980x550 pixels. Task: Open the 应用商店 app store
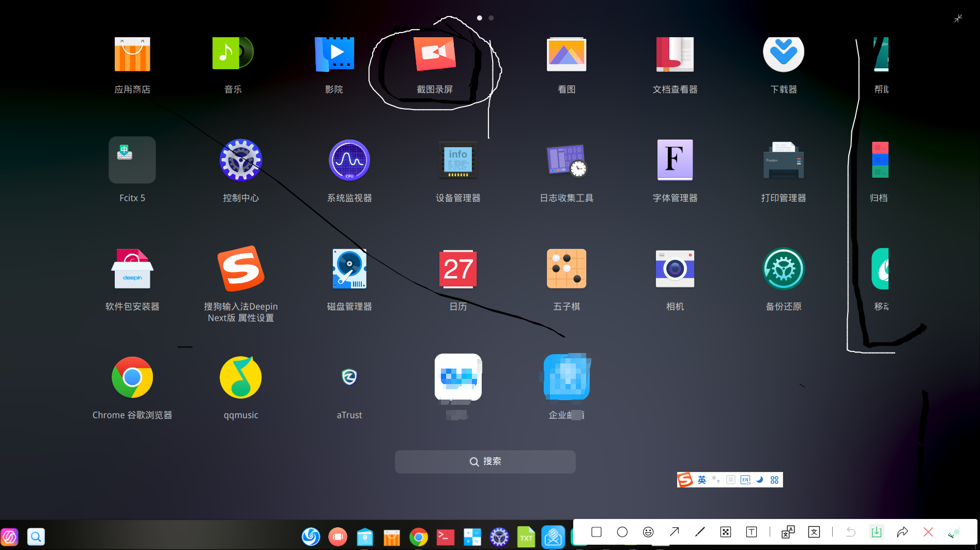pos(132,54)
